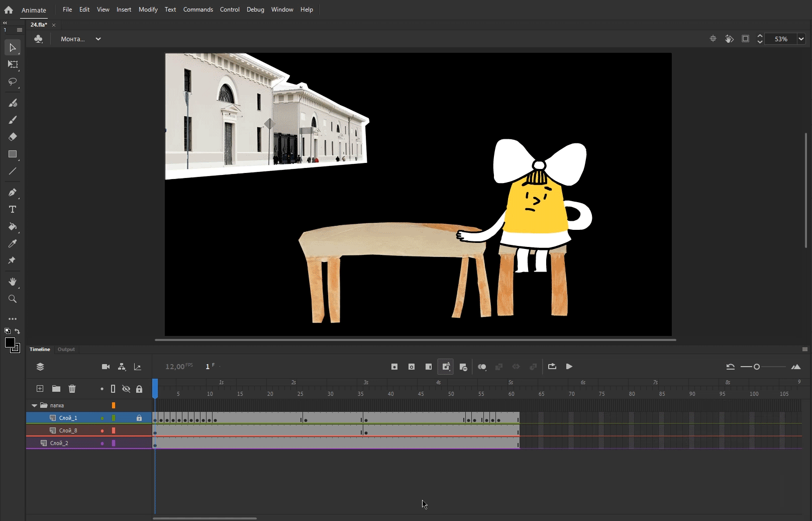Play the timeline animation
Screen dimensions: 812x521
pos(569,367)
